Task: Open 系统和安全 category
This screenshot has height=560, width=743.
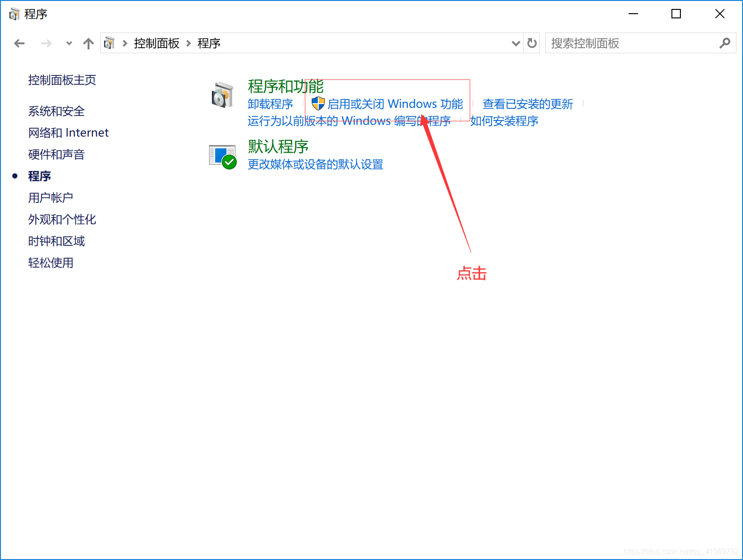Action: (x=57, y=111)
